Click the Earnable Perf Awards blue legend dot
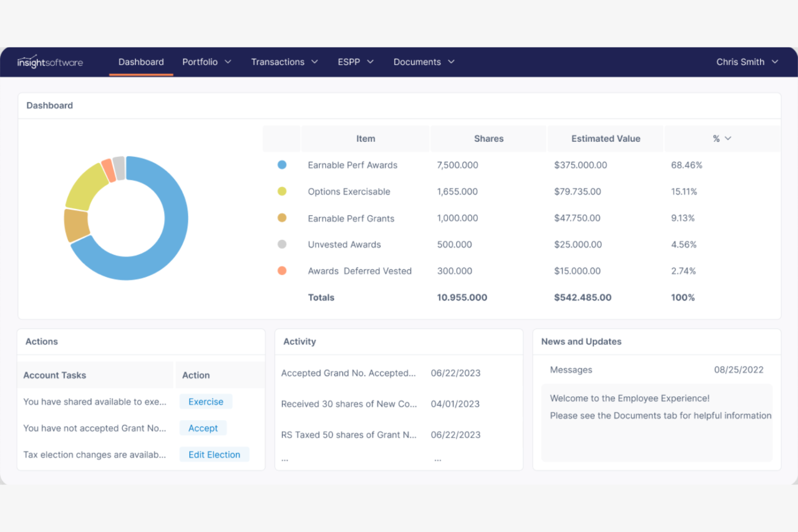The image size is (798, 532). 282,164
